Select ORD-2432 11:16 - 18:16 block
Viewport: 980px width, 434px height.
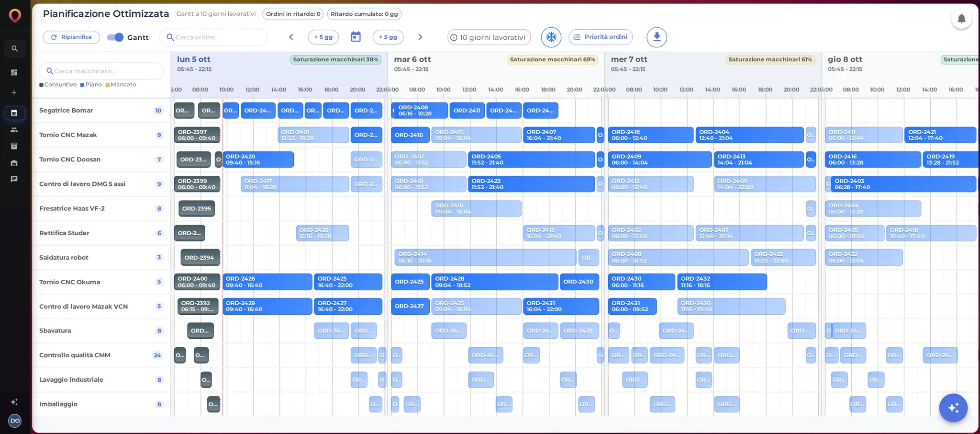point(722,282)
